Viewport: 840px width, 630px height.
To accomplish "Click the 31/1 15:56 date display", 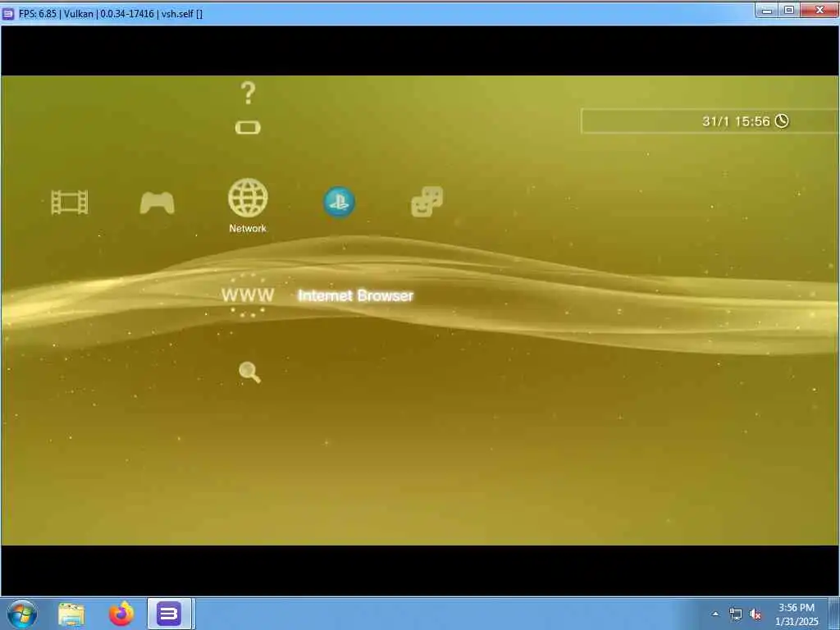I will click(x=736, y=121).
